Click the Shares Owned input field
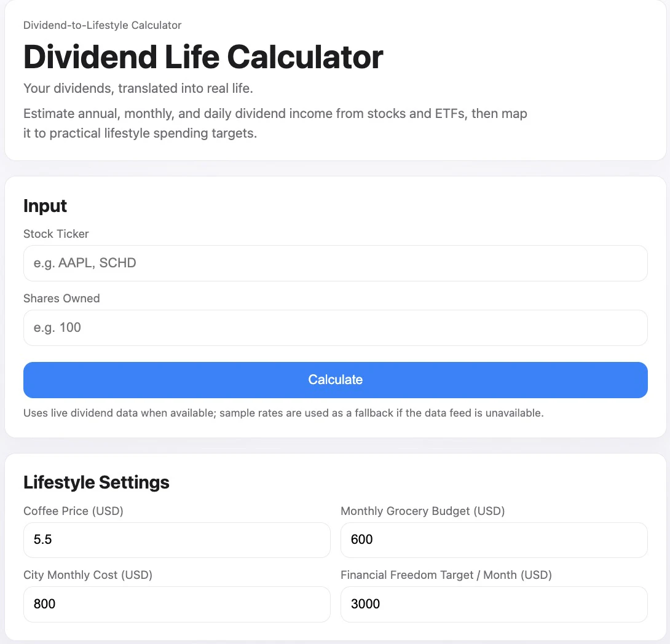Screen dimensions: 670x644 [x=335, y=328]
